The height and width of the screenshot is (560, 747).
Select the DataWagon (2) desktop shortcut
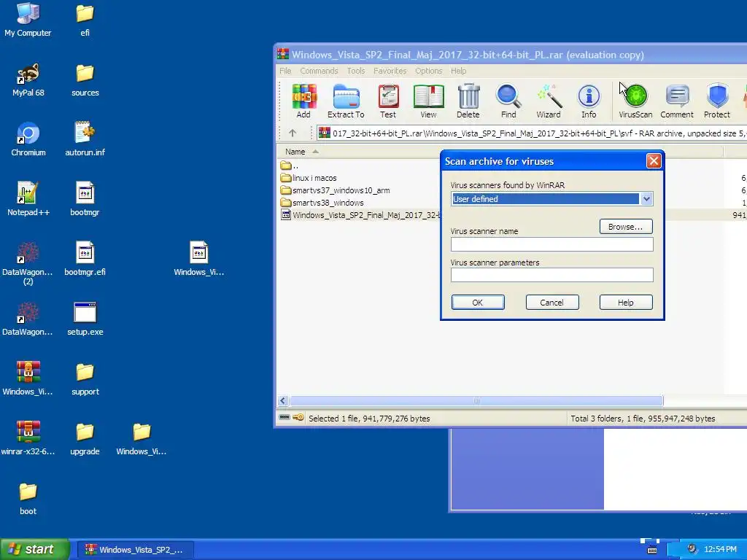coord(28,263)
